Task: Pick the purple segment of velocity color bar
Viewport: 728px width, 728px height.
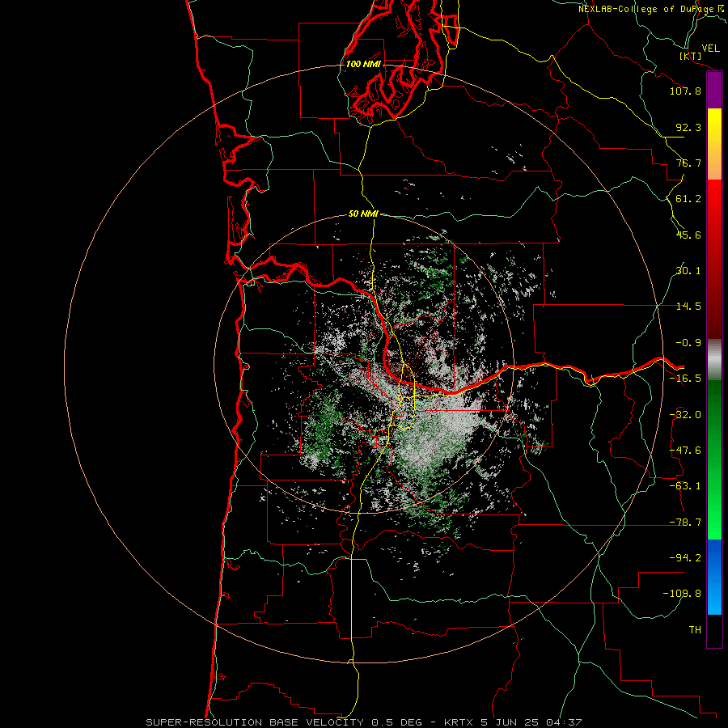Action: click(714, 91)
